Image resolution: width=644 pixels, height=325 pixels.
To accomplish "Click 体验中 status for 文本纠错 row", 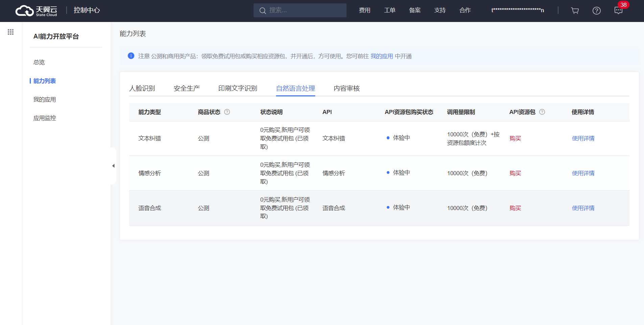I will tap(398, 138).
